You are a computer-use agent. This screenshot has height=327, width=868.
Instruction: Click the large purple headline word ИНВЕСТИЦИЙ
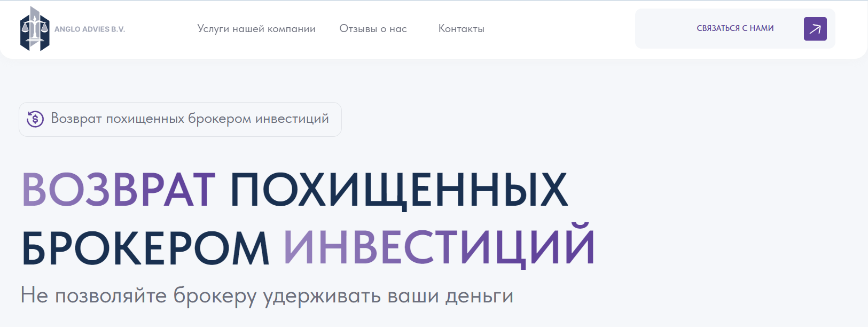coord(439,247)
